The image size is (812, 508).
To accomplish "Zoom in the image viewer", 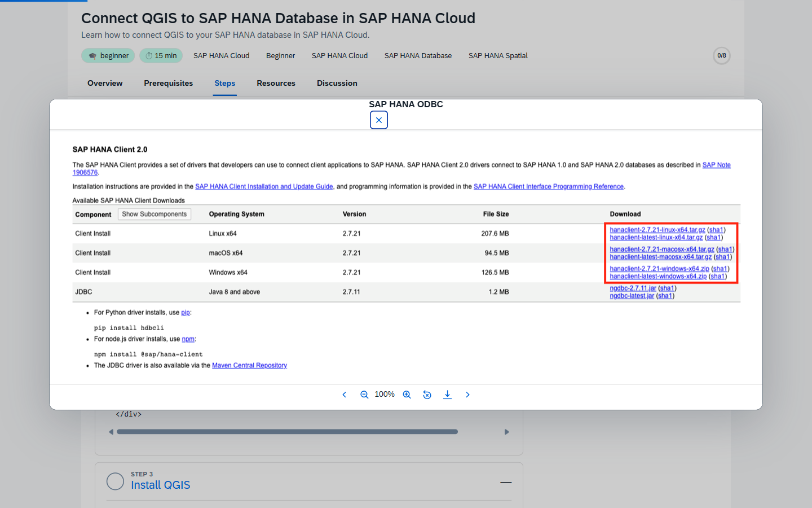I will (407, 395).
